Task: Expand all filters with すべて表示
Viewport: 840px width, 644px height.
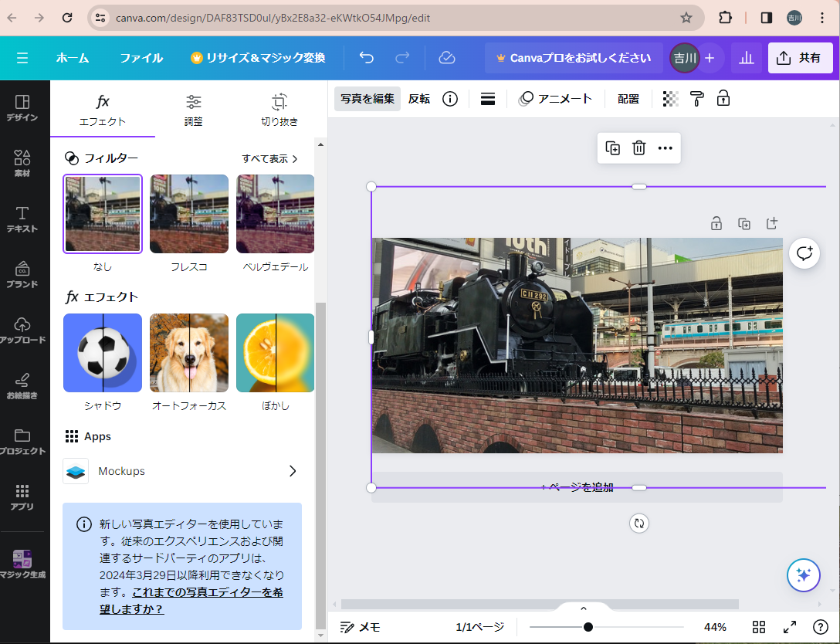Action: click(269, 158)
